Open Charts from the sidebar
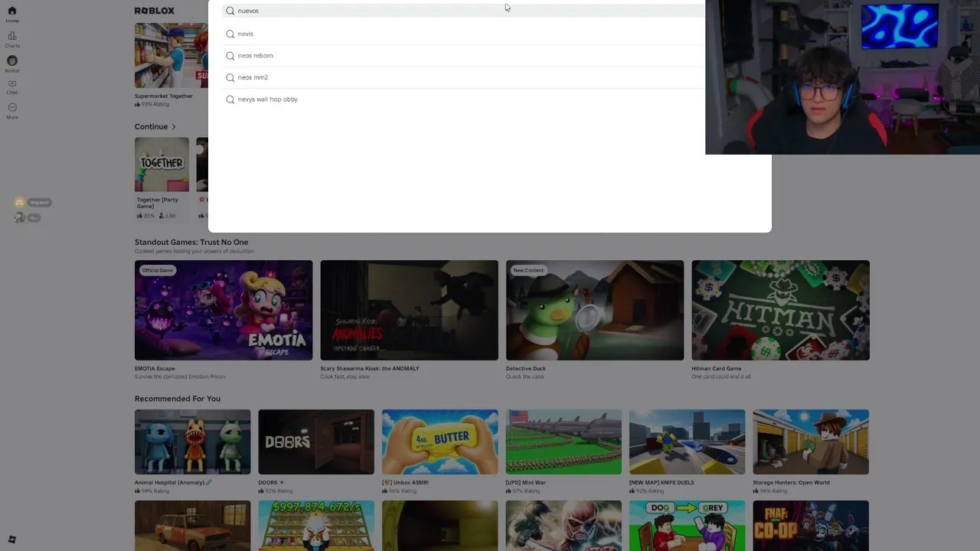Screen dimensions: 980x551 [x=11, y=39]
